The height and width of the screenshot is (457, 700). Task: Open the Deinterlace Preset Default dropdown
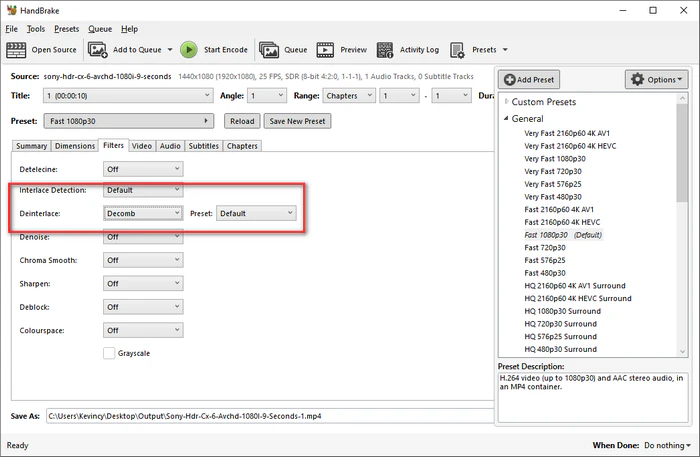(256, 213)
